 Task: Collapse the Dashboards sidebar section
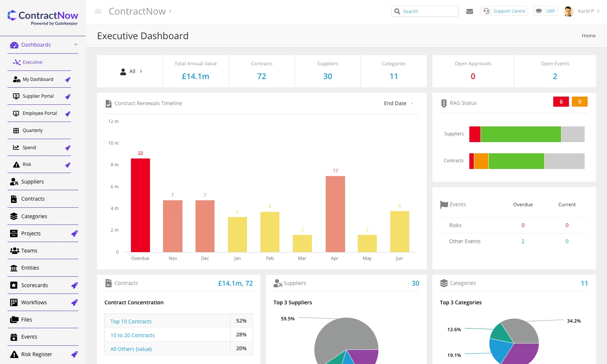tap(76, 45)
